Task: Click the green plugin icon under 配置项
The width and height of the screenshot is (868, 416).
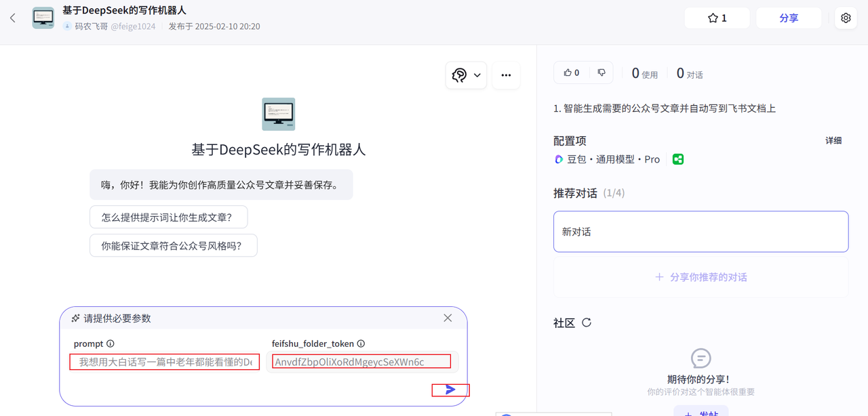Action: point(678,159)
